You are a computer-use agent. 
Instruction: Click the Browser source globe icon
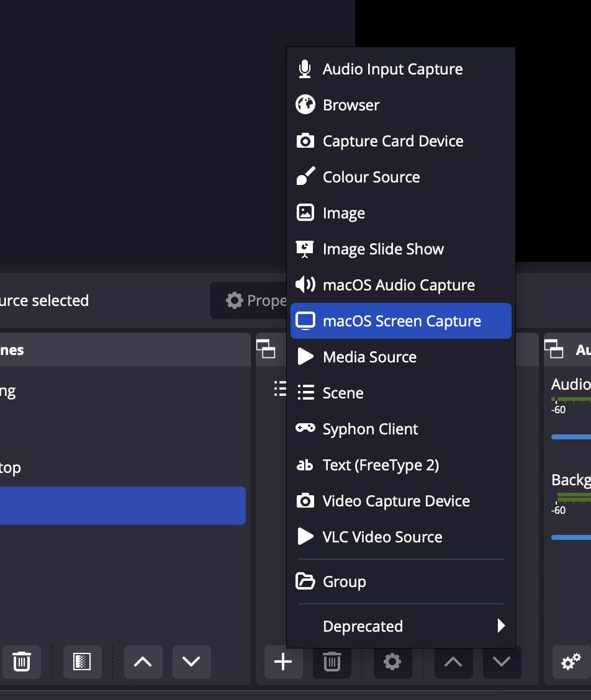pyautogui.click(x=305, y=105)
